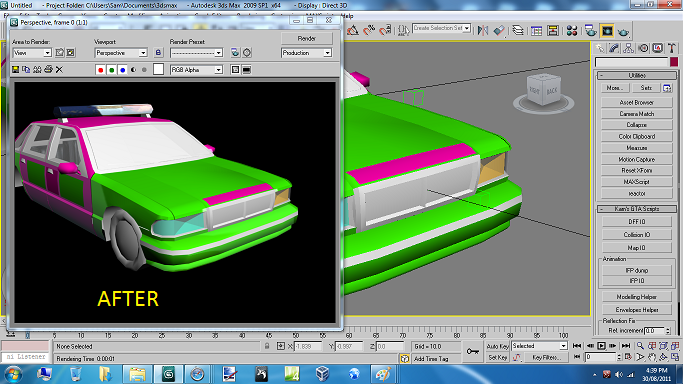The image size is (683, 384).
Task: Click the Mirror tool icon
Action: (x=483, y=30)
